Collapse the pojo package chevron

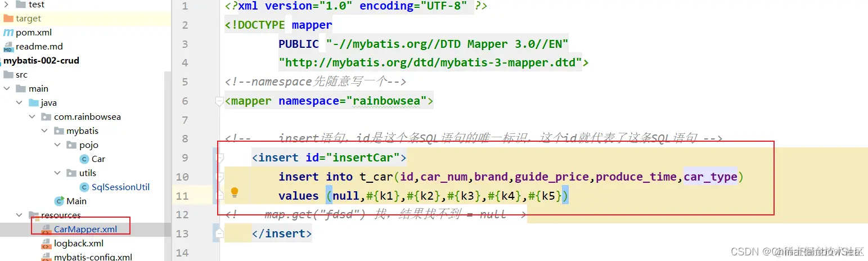pyautogui.click(x=58, y=145)
